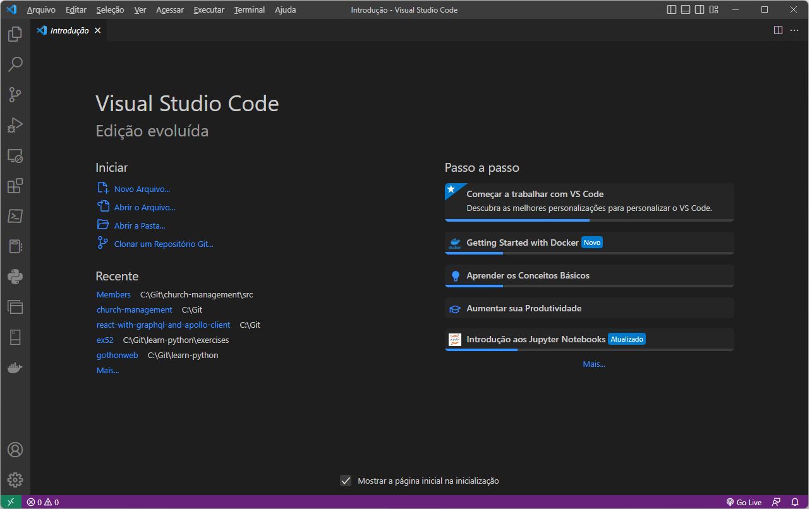Open the Extensions marketplace panel
This screenshot has height=509, width=812.
click(x=15, y=186)
